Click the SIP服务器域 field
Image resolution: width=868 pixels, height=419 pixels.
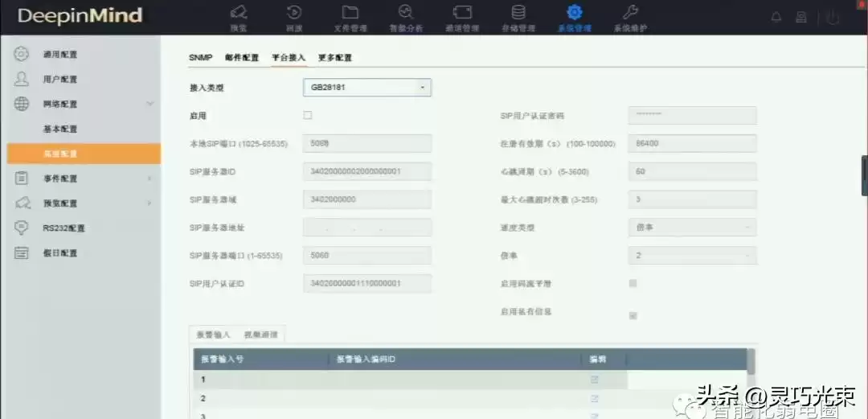point(367,199)
